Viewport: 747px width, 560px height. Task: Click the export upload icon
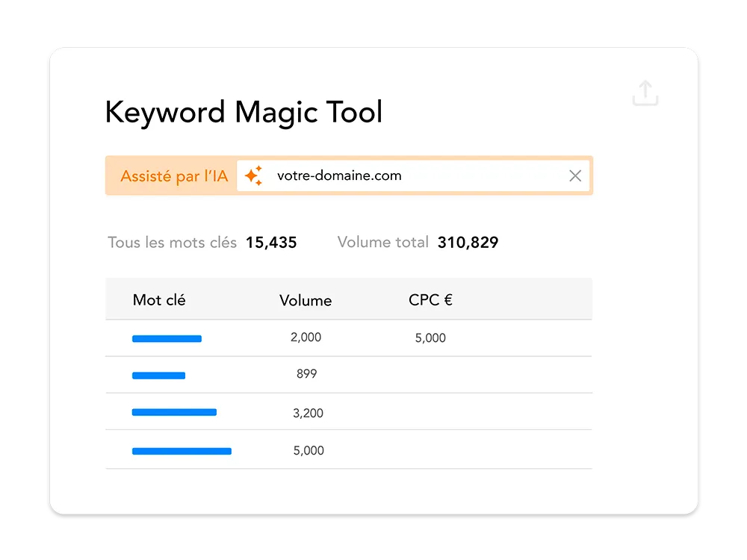(645, 93)
